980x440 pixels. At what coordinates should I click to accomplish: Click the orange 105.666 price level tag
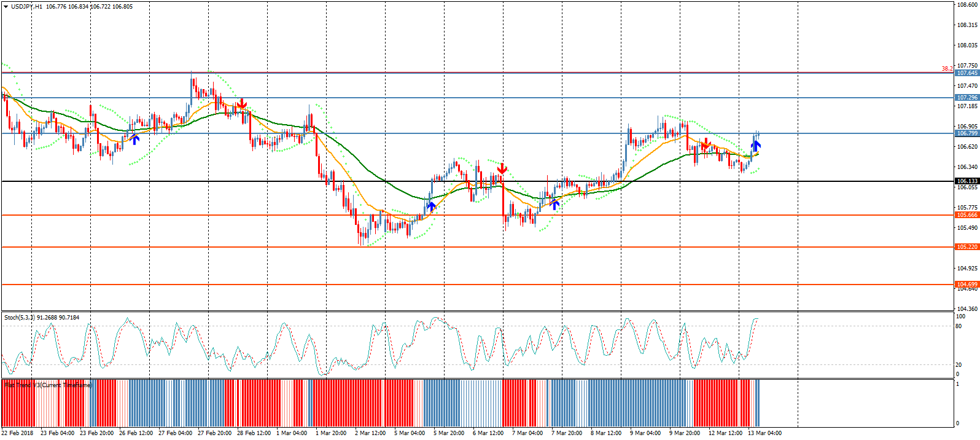(967, 215)
